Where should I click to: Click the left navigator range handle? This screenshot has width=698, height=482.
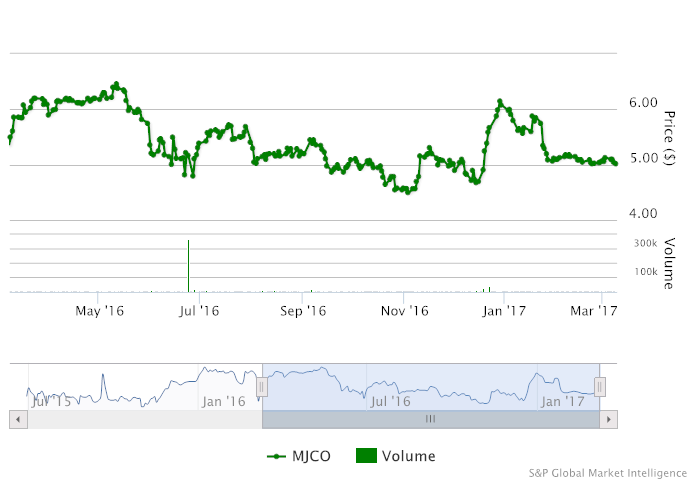coord(262,386)
